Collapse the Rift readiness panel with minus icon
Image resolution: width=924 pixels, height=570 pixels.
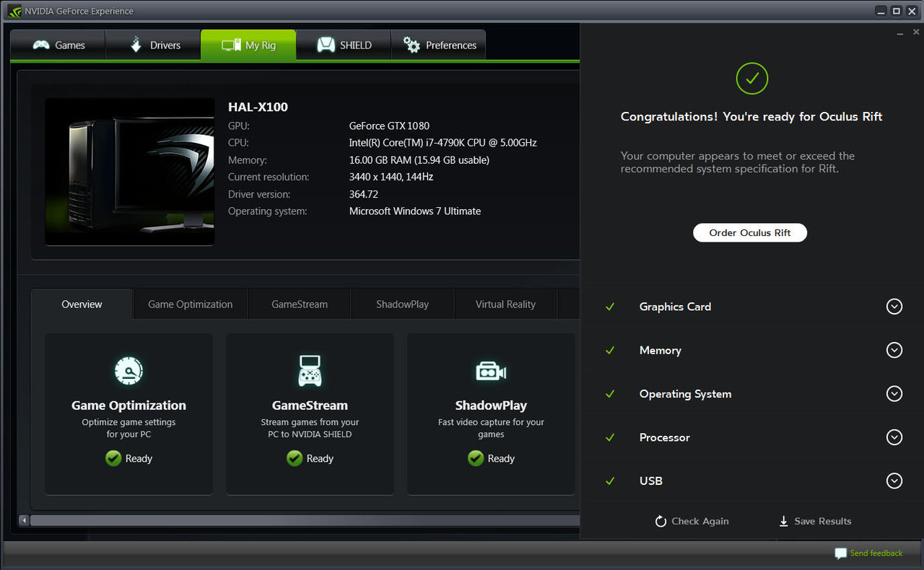pos(899,32)
